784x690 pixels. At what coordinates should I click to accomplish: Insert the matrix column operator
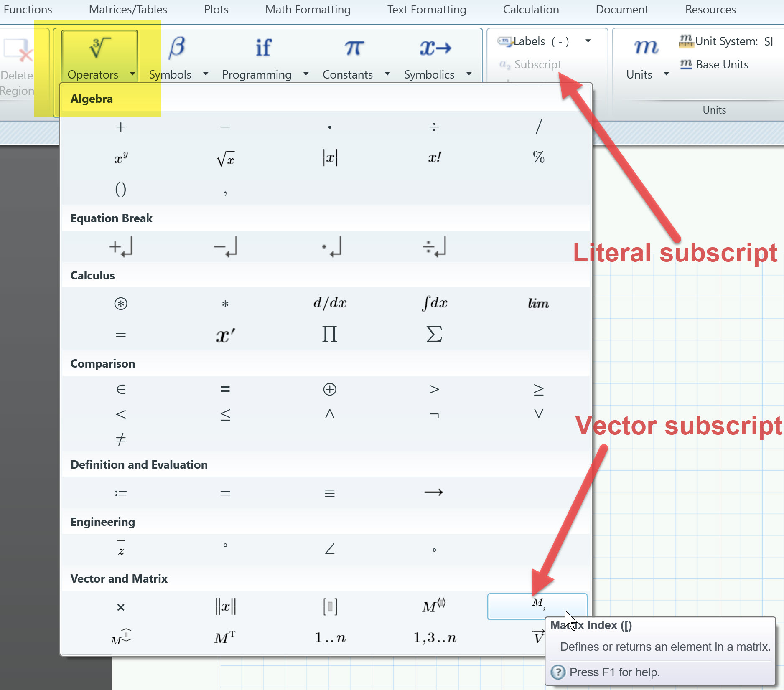(434, 606)
